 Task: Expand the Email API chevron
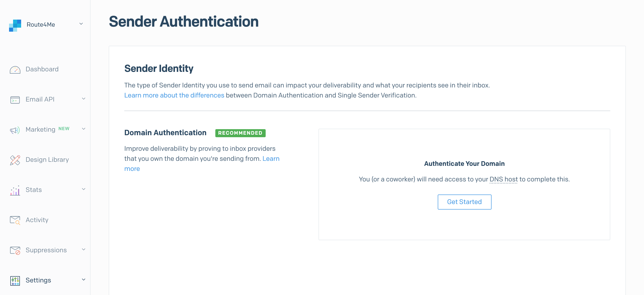click(x=84, y=99)
